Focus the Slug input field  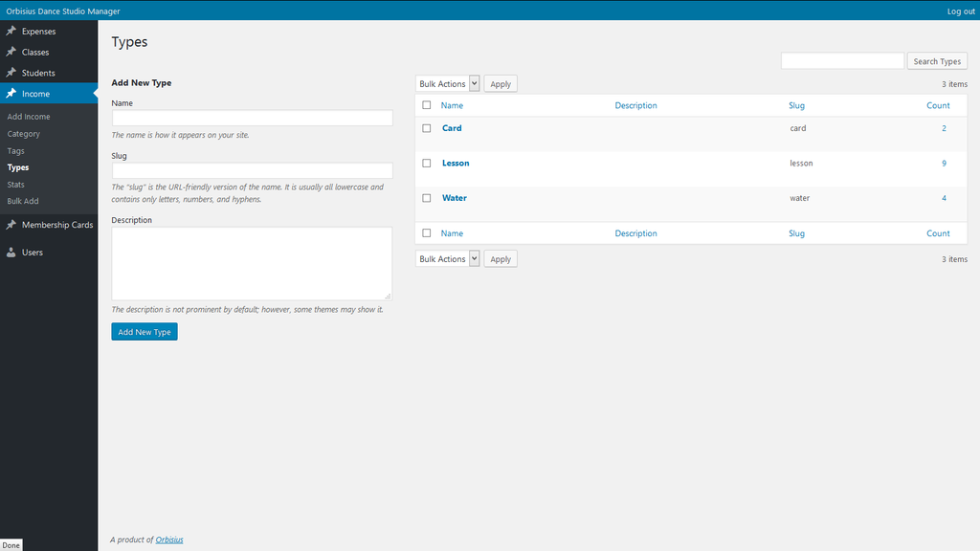point(253,170)
